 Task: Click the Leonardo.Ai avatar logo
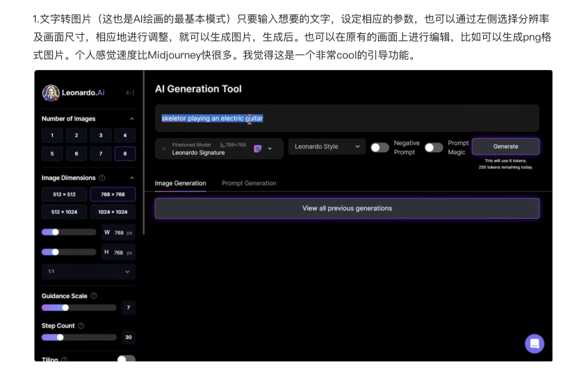pyautogui.click(x=51, y=92)
